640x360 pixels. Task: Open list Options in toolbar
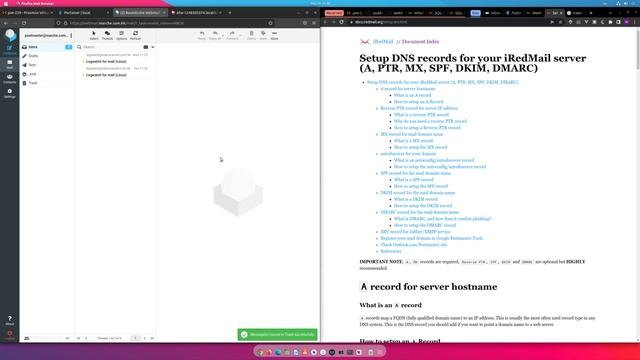[x=121, y=36]
